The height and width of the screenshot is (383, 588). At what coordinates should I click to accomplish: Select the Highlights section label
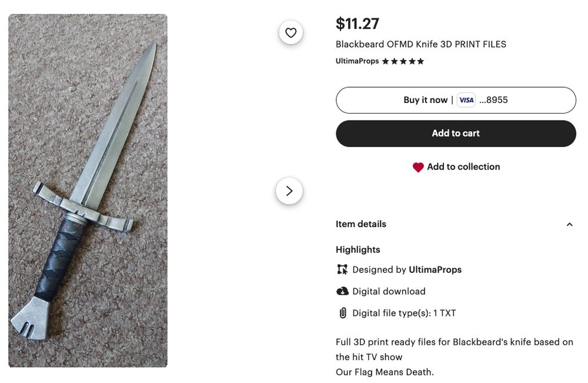pos(358,249)
